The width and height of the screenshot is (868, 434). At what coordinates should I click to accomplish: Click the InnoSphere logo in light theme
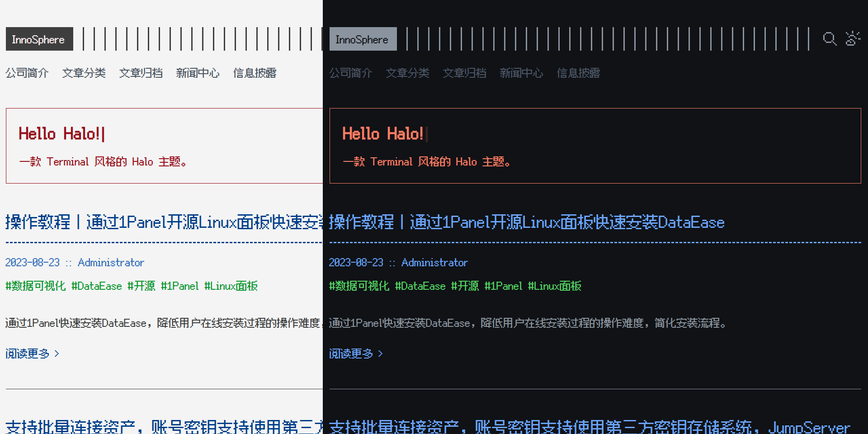(39, 39)
